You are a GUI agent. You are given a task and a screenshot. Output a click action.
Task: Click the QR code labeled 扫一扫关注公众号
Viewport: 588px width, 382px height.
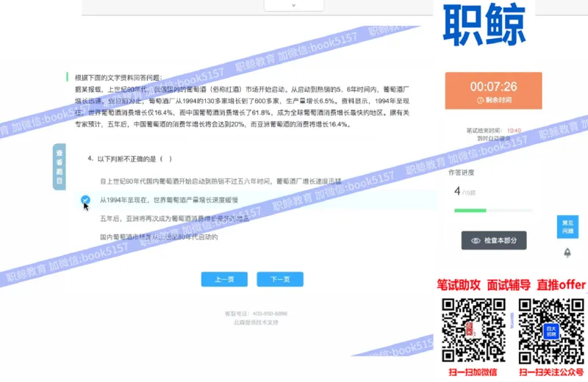pyautogui.click(x=551, y=331)
